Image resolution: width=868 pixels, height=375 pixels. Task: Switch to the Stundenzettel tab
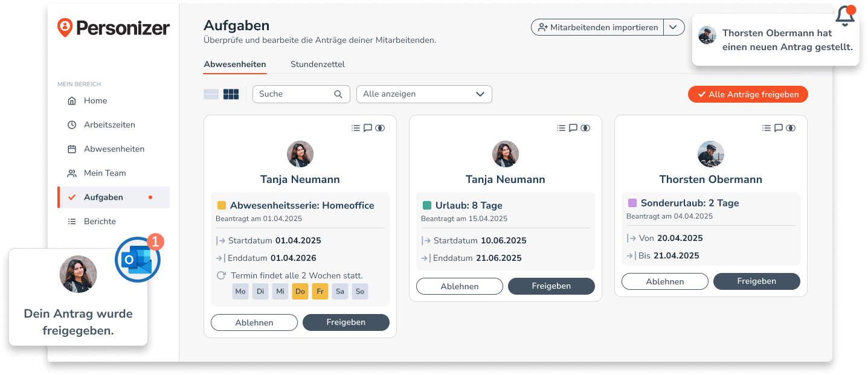pos(317,64)
